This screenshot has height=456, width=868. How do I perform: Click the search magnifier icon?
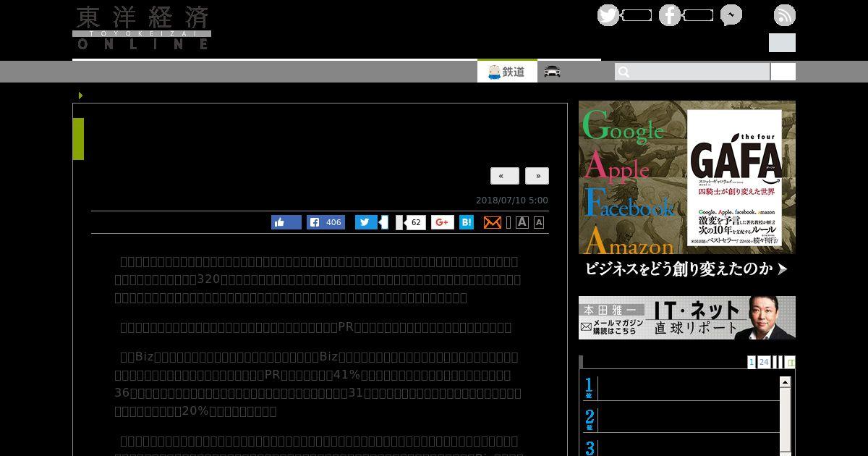pyautogui.click(x=624, y=72)
